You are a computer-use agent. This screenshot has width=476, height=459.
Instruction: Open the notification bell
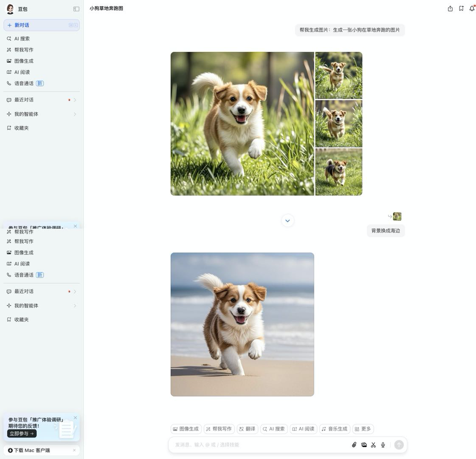tap(472, 8)
